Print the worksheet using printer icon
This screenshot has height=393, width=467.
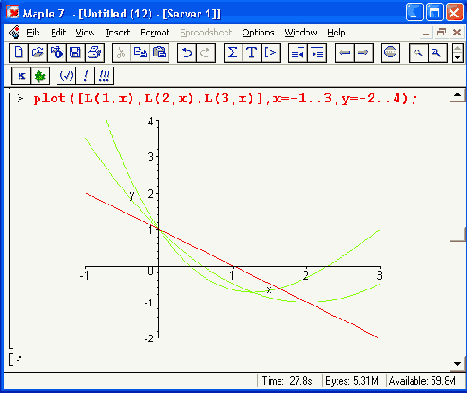(95, 53)
